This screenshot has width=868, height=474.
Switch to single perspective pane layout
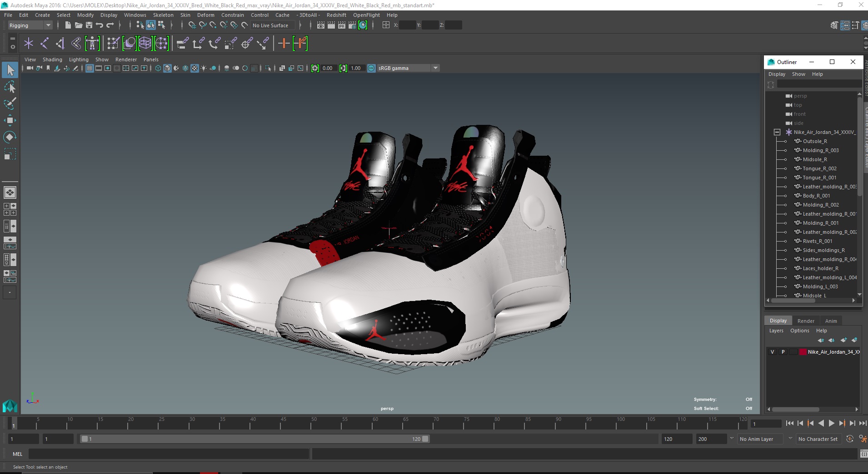click(x=10, y=193)
